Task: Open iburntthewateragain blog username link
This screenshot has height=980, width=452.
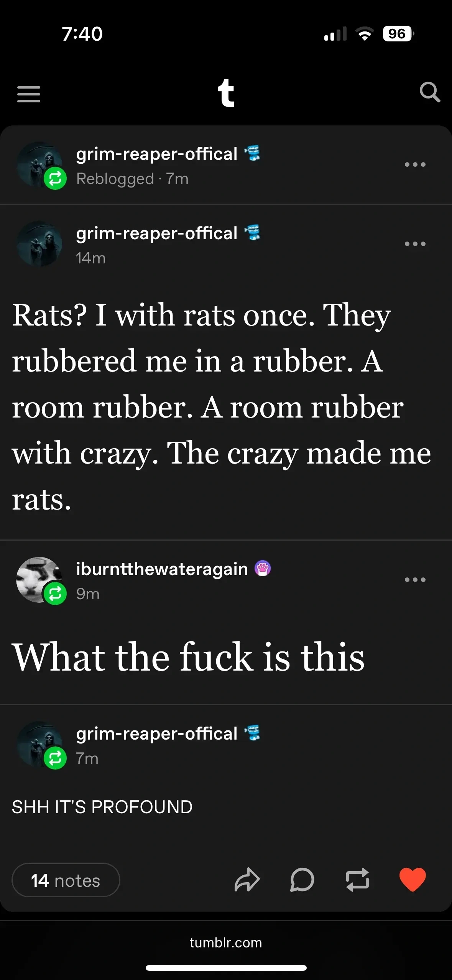Action: (162, 569)
